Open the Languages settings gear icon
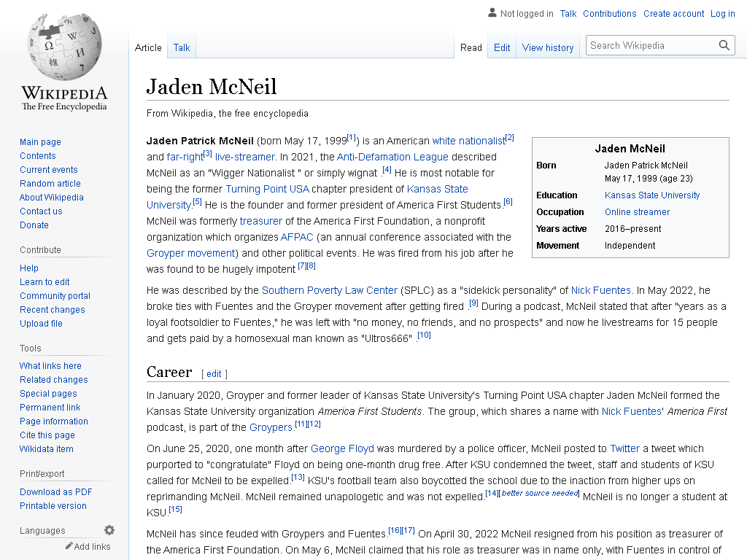747x560 pixels. pyautogui.click(x=109, y=530)
